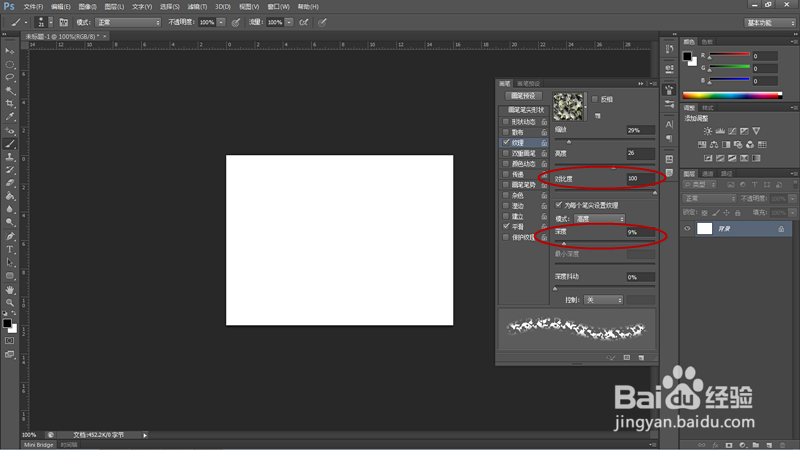Toggle the 反相 checkbox
The image size is (800, 450).
click(x=595, y=99)
